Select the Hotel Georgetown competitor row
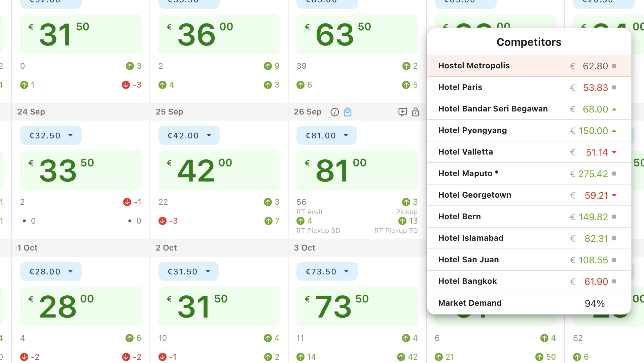The width and height of the screenshot is (644, 363). (529, 195)
